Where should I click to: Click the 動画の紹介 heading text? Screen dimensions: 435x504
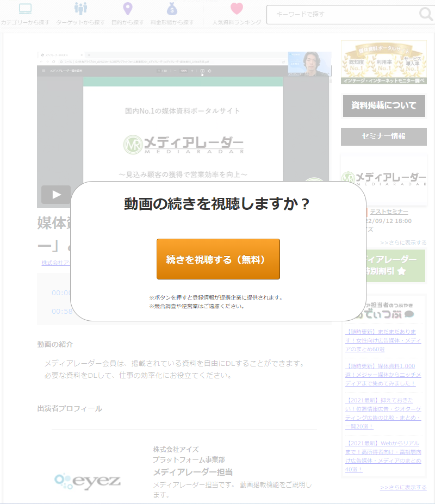(55, 344)
